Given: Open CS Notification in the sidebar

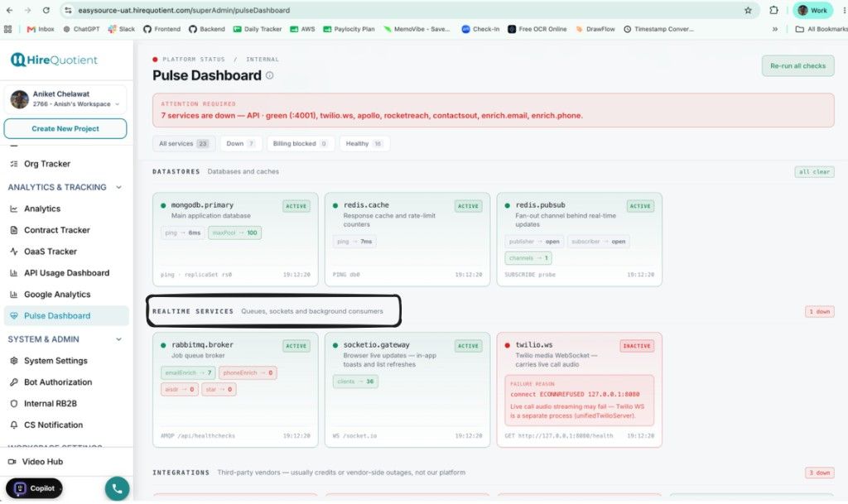Looking at the screenshot, I should [53, 425].
